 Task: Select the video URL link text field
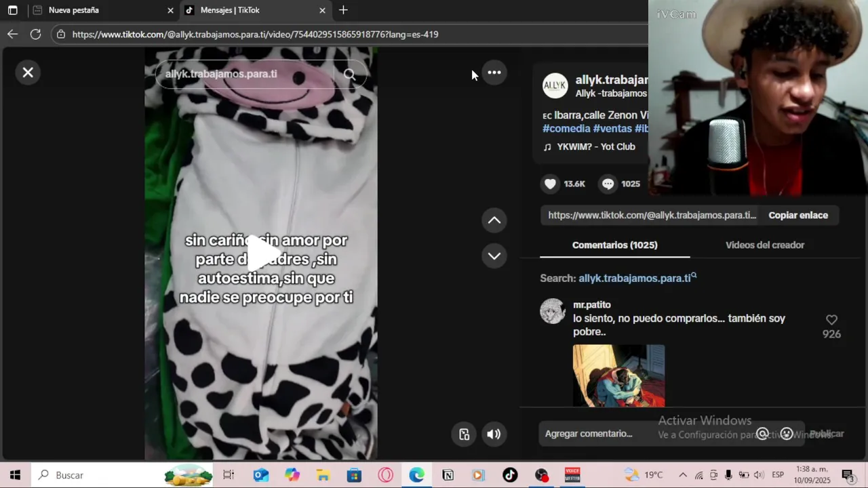(x=652, y=215)
